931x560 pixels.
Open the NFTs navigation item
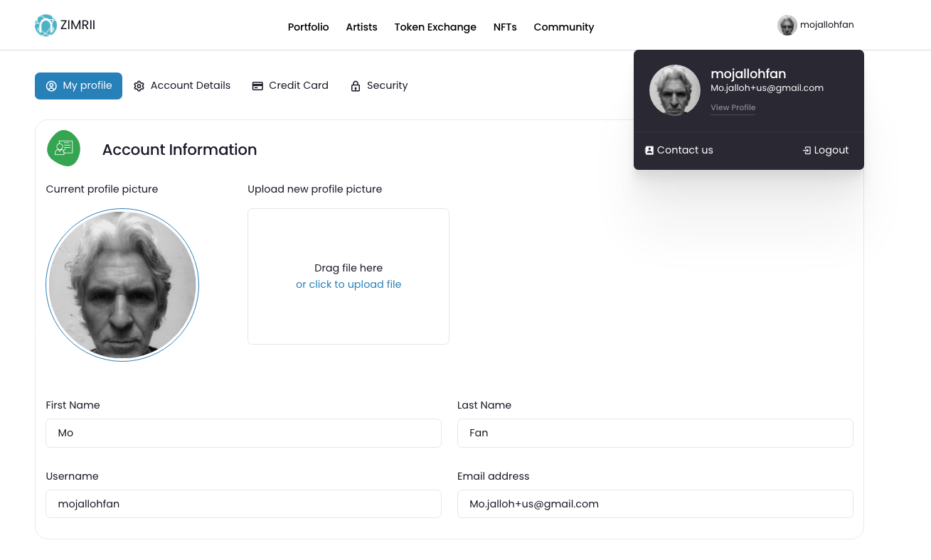(x=505, y=27)
